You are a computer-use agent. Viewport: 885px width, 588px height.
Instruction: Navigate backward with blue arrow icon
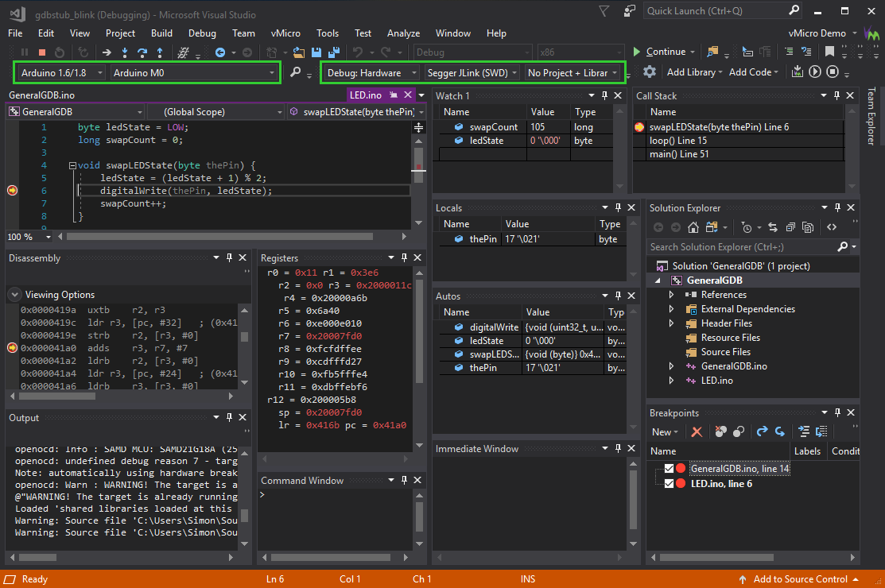coord(220,52)
